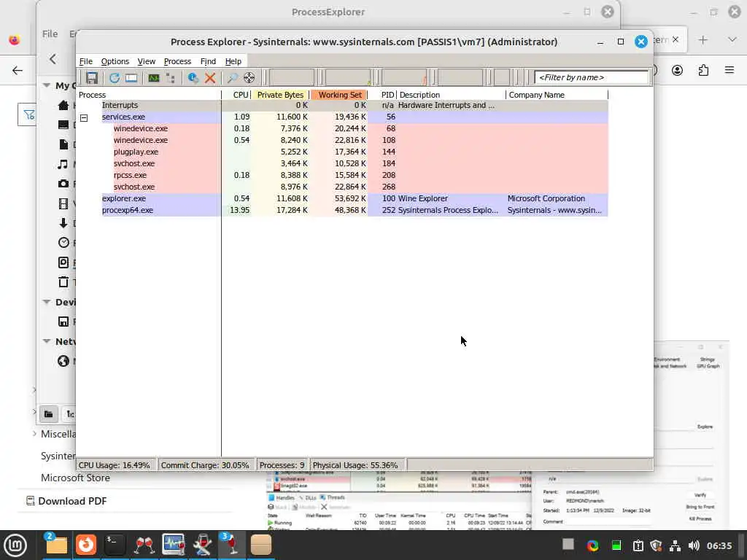Click the CPU graph box in the toolbar
Viewport: 747px width, 560px height.
292,77
